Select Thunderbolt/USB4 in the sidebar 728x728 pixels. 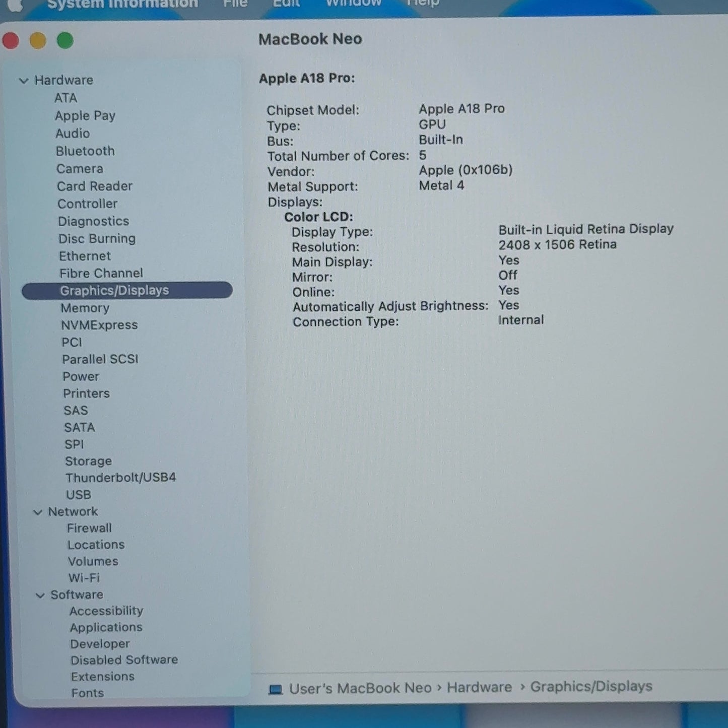click(120, 478)
